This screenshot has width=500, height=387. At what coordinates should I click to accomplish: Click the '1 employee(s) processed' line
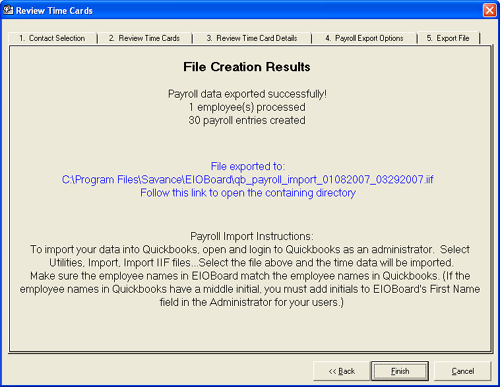(247, 107)
